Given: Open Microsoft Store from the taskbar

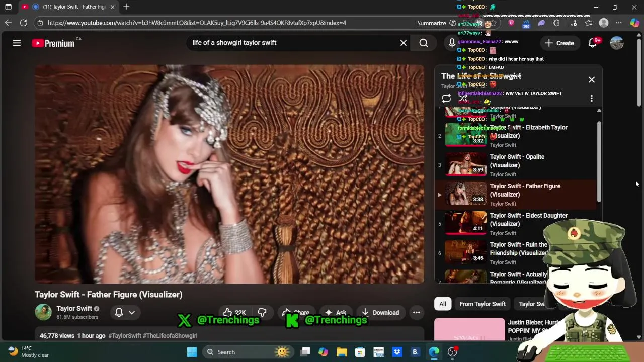Looking at the screenshot, I should click(x=360, y=352).
